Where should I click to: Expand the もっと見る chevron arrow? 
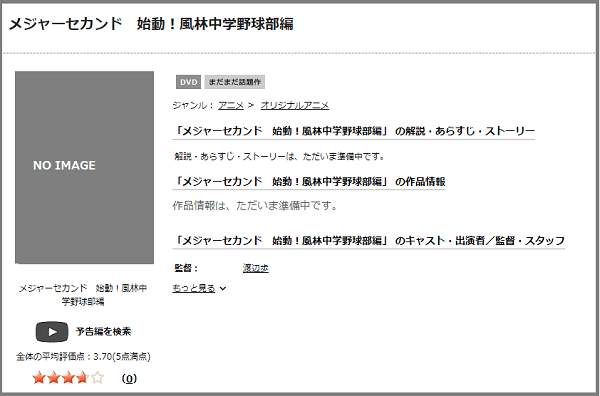point(223,288)
